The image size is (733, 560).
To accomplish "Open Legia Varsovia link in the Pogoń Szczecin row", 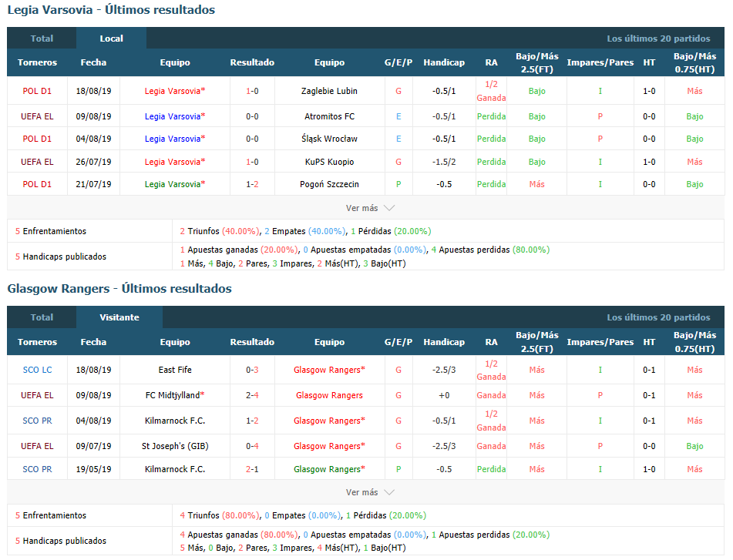I will (x=175, y=184).
